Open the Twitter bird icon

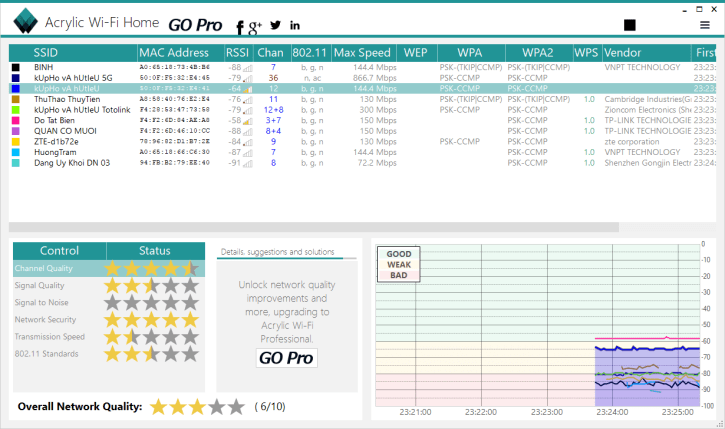(275, 24)
